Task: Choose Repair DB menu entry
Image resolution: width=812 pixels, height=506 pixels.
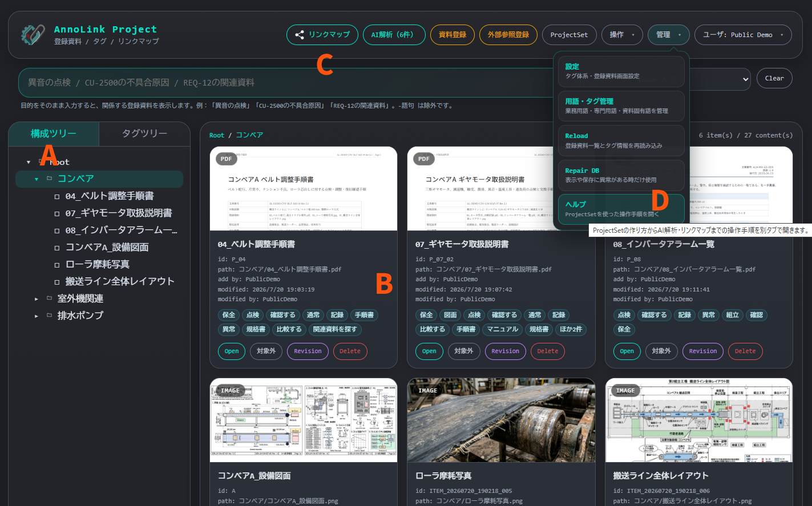Action: coord(621,175)
